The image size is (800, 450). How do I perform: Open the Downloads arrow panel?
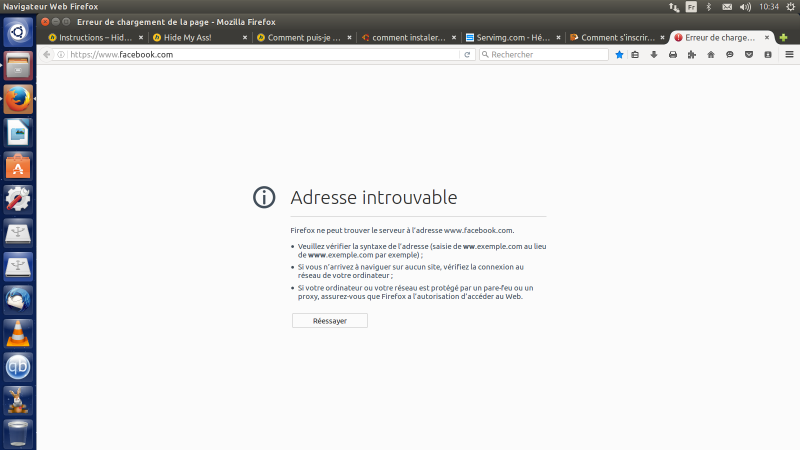[x=654, y=55]
